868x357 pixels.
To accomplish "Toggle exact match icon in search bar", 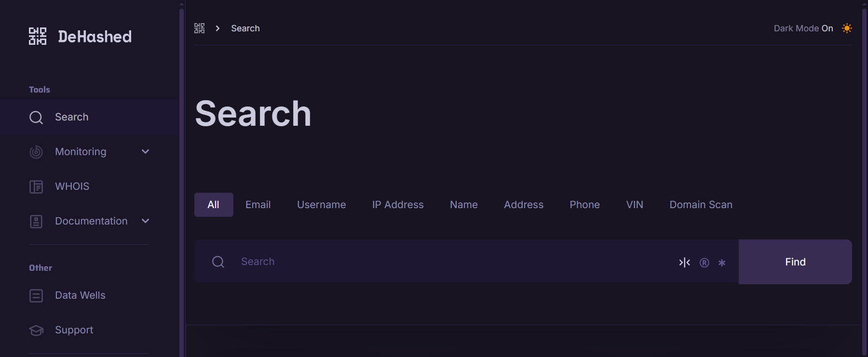I will [684, 263].
